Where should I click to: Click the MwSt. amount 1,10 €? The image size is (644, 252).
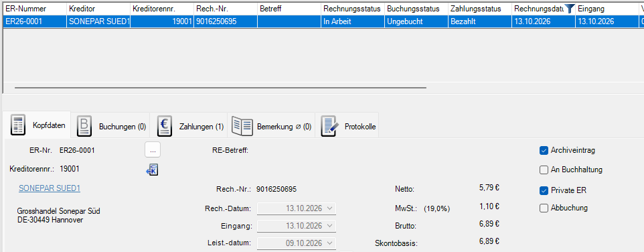489,207
